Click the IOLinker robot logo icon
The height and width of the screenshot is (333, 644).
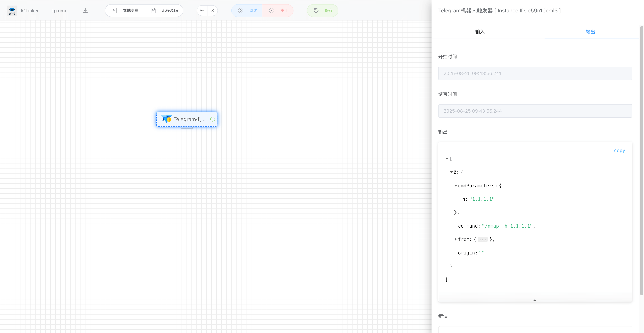12,11
